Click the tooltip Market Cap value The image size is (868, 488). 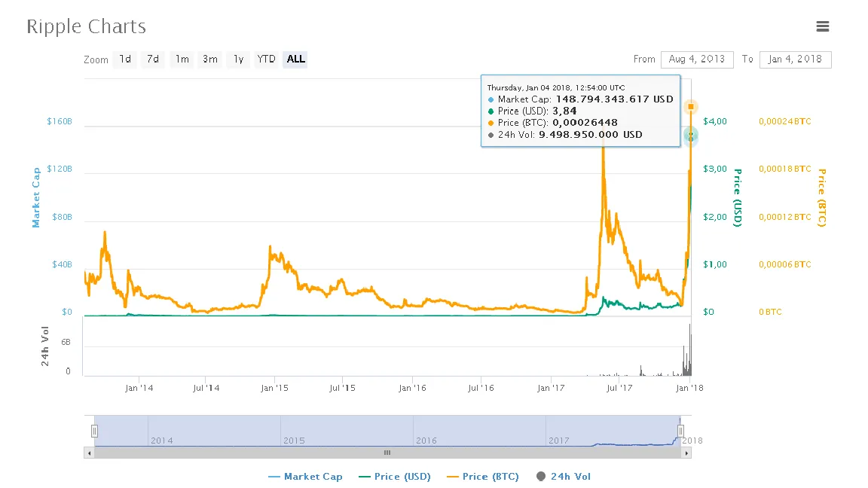click(x=615, y=99)
